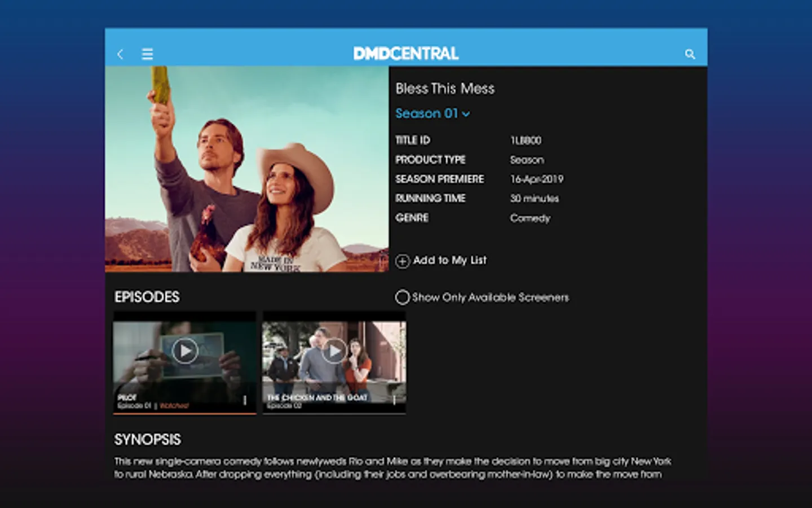Image resolution: width=812 pixels, height=508 pixels.
Task: Click the SYNOPSIS heading
Action: (x=148, y=440)
